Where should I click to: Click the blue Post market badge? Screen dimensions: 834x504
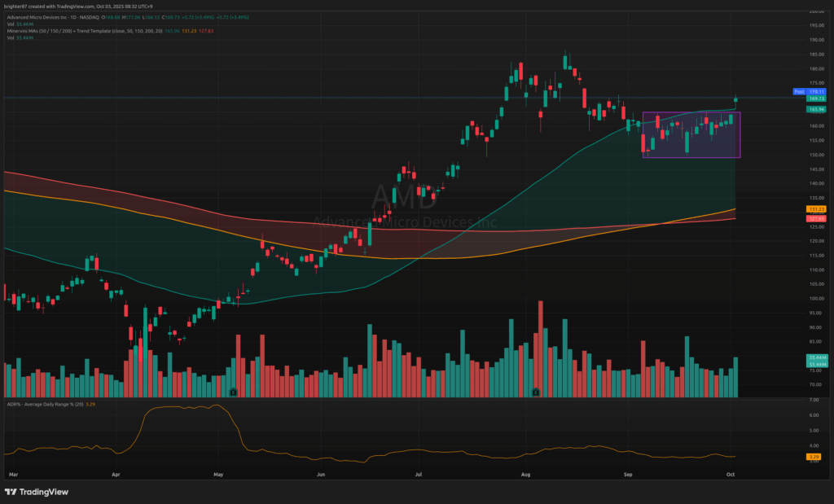tap(799, 92)
